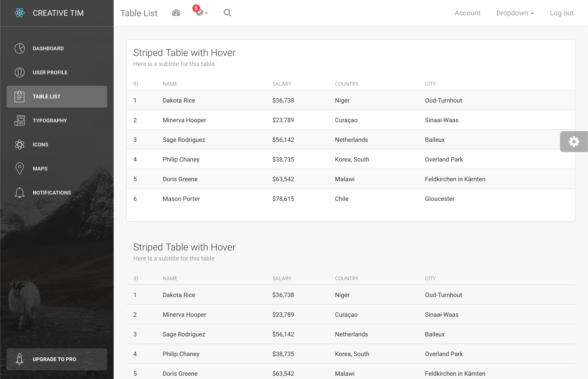Toggle the palette icon in toolbar
588x379 pixels.
176,13
